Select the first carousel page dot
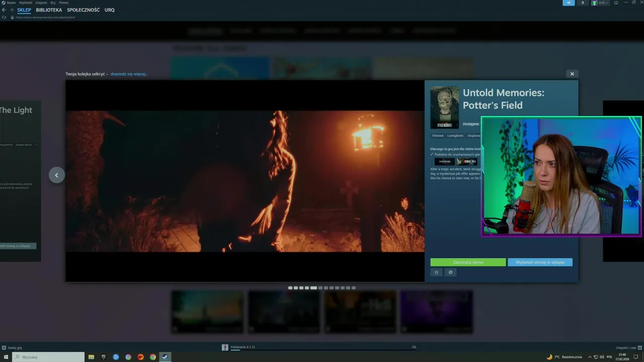Viewport: 644px width, 362px height. pos(290,288)
